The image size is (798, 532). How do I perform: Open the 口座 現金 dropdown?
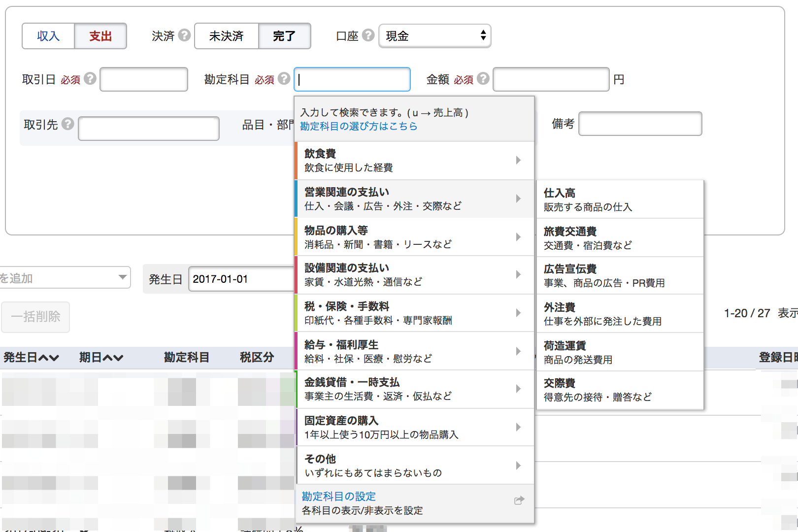pos(435,36)
